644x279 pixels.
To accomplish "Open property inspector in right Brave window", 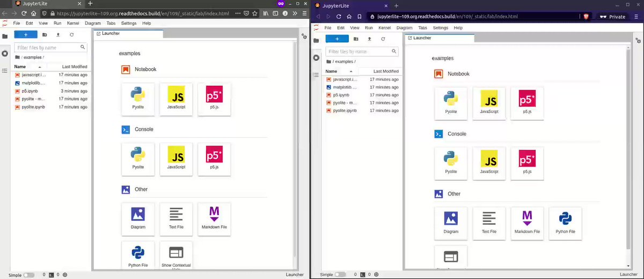I will tap(637, 40).
